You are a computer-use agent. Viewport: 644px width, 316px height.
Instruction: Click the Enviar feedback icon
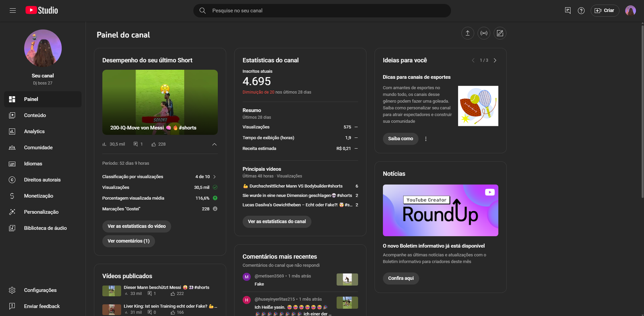(x=12, y=306)
